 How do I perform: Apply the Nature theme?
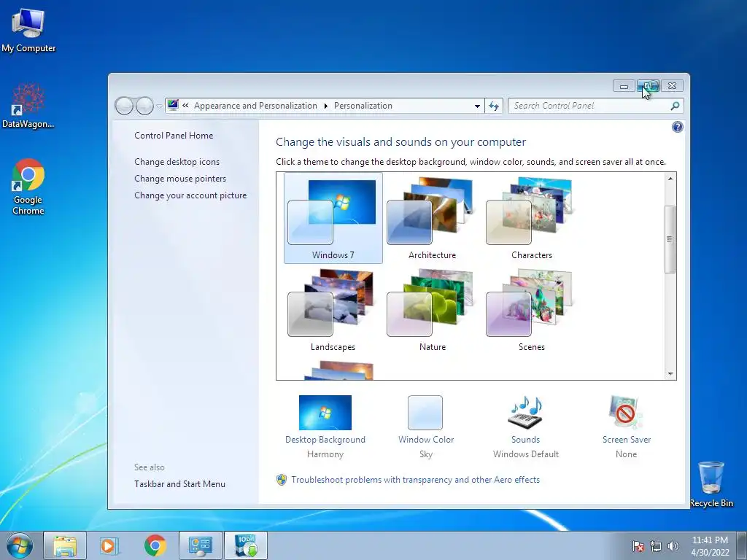click(x=432, y=309)
